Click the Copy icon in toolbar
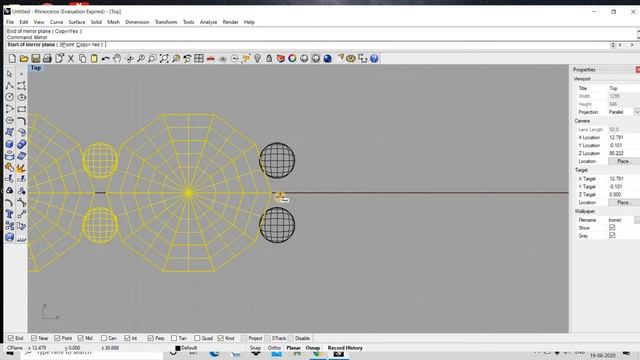The height and width of the screenshot is (360, 640). [82, 58]
